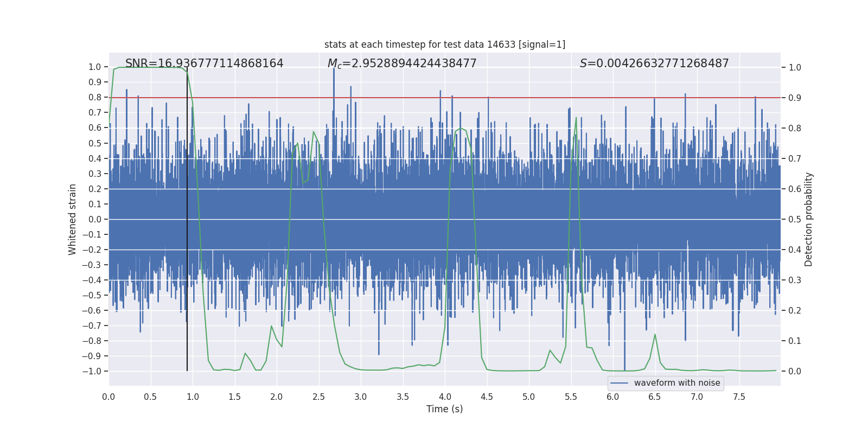Click the black vertical marker line near 0.9 s
The image size is (868, 434).
[x=187, y=219]
